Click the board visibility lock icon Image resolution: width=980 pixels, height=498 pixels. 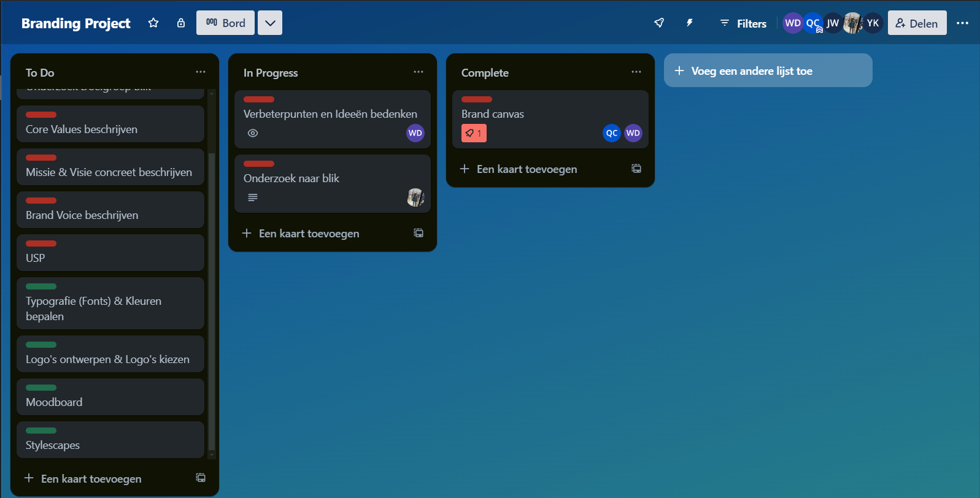point(181,23)
